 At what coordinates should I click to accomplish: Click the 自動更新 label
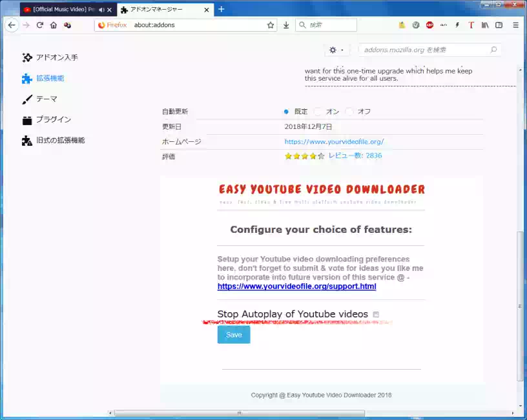coord(175,112)
